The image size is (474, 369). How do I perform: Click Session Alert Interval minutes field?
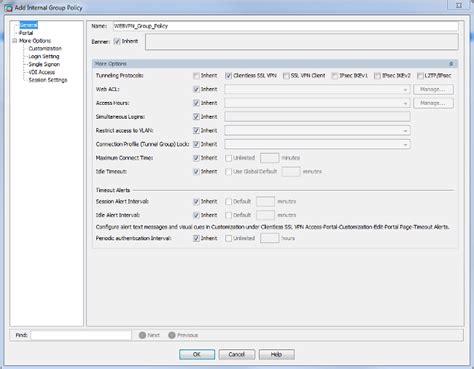(x=265, y=202)
